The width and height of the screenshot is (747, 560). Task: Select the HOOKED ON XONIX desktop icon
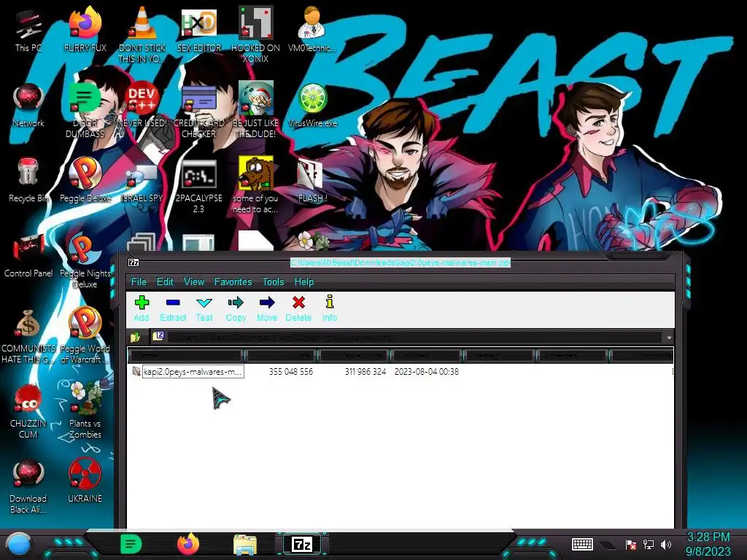(x=255, y=35)
